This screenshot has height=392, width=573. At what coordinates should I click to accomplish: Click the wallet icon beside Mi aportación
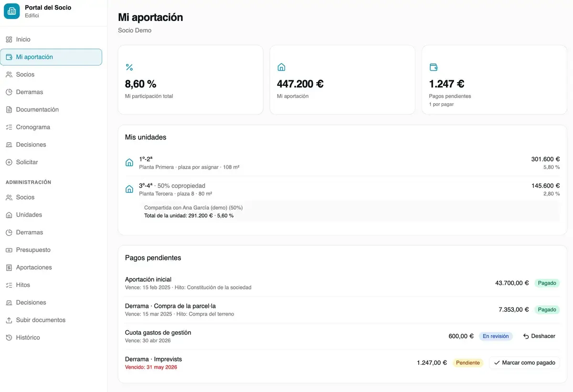point(9,57)
